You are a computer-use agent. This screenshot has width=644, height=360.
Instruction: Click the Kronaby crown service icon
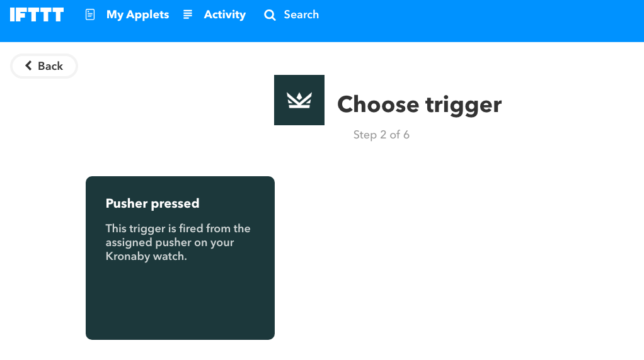(299, 100)
